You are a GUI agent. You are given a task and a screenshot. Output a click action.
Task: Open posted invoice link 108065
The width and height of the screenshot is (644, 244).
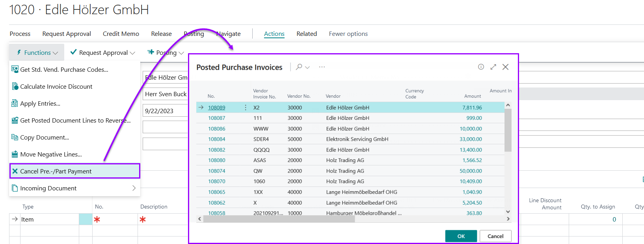coord(217,192)
